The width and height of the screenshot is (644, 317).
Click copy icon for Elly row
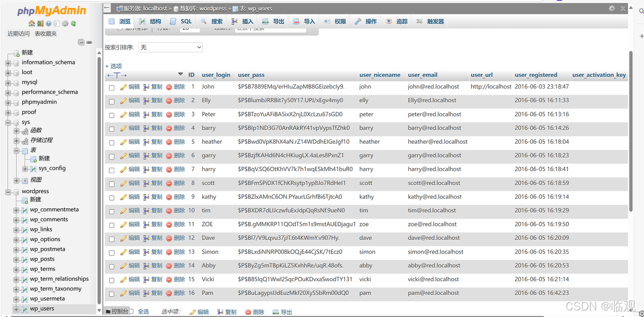pos(146,101)
